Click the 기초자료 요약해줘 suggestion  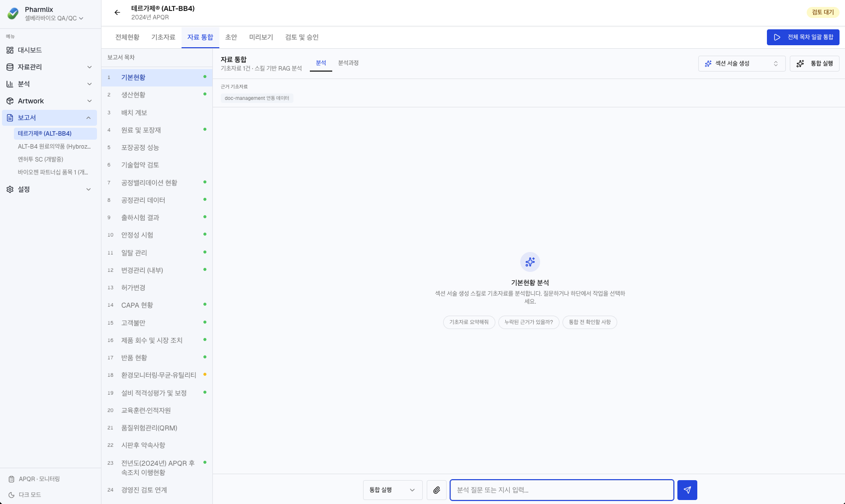(x=469, y=322)
